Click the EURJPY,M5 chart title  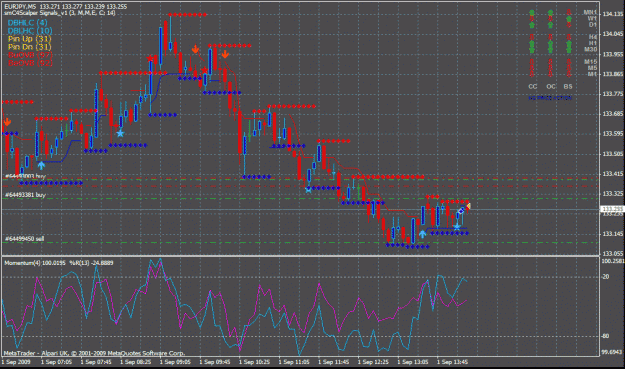[x=20, y=7]
